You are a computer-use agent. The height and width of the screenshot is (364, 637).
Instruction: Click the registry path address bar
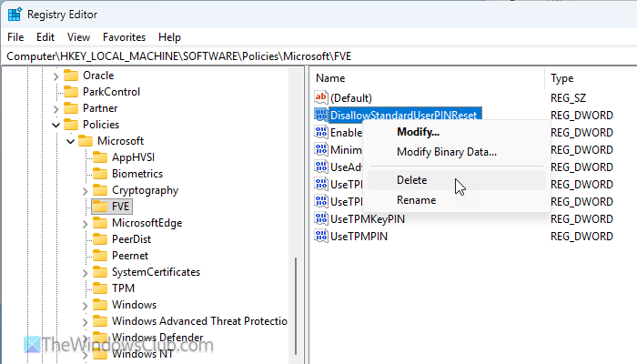click(318, 56)
